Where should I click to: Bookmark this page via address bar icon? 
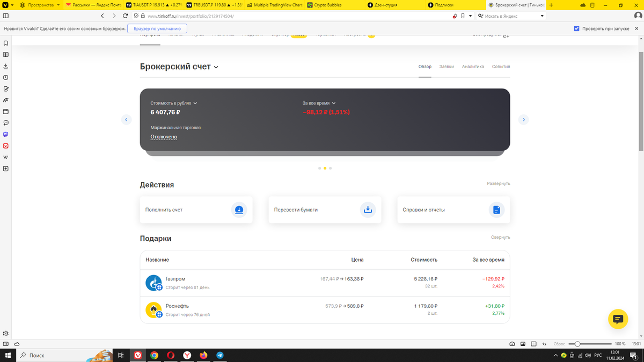click(x=463, y=16)
